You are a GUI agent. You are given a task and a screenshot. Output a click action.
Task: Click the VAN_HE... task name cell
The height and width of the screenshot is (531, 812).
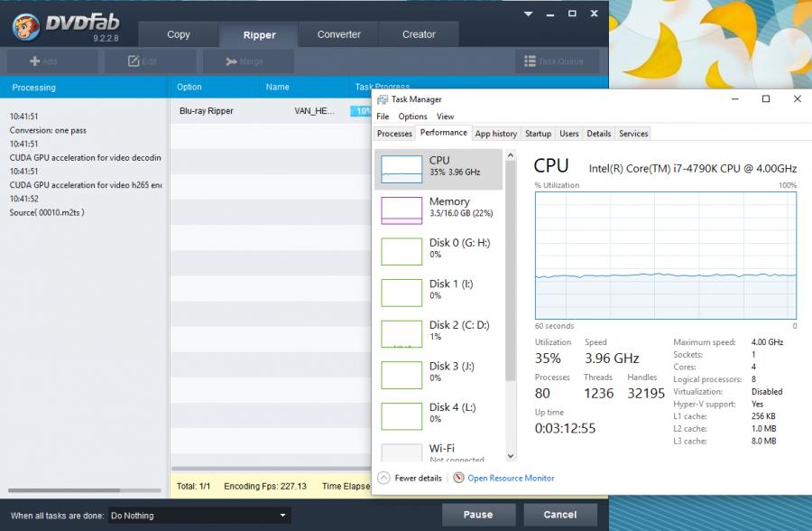coord(314,111)
